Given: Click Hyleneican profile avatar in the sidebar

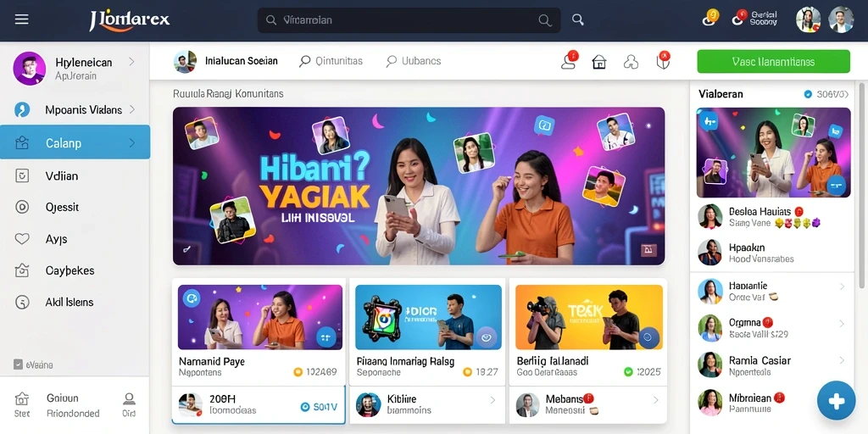Looking at the screenshot, I should (30, 68).
